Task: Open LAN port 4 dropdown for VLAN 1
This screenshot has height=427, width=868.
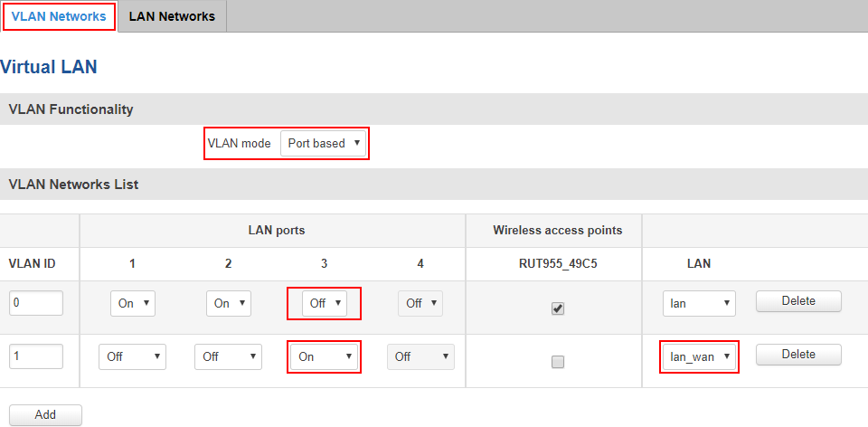Action: pos(420,356)
